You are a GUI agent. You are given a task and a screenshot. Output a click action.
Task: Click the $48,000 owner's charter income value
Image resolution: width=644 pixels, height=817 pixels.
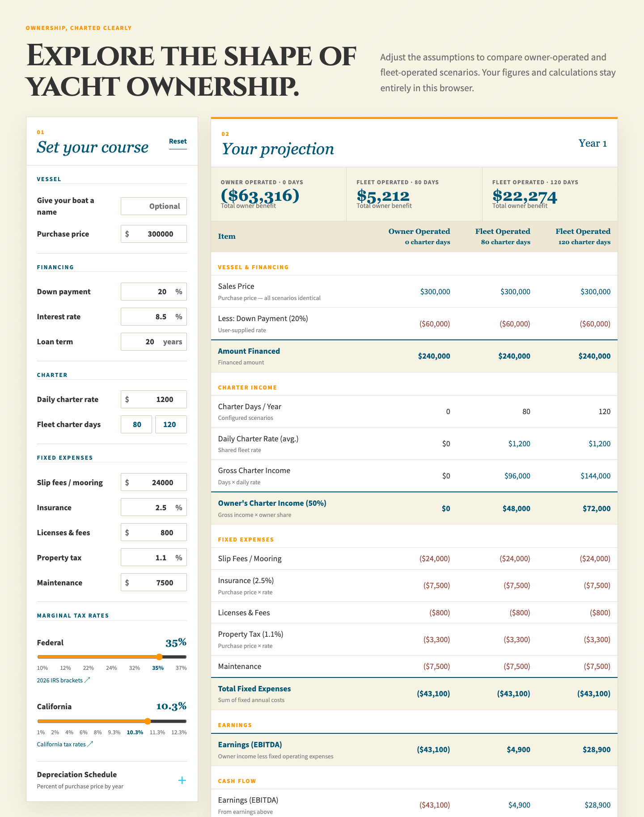click(x=517, y=508)
